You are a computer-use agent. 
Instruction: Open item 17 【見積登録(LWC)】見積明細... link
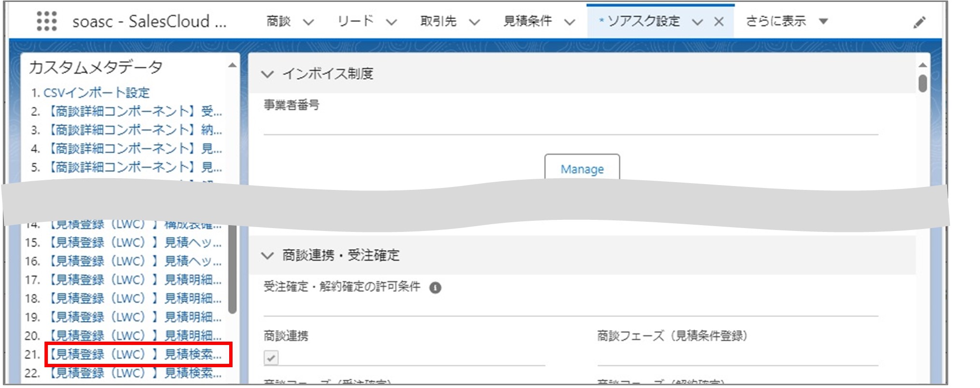134,280
